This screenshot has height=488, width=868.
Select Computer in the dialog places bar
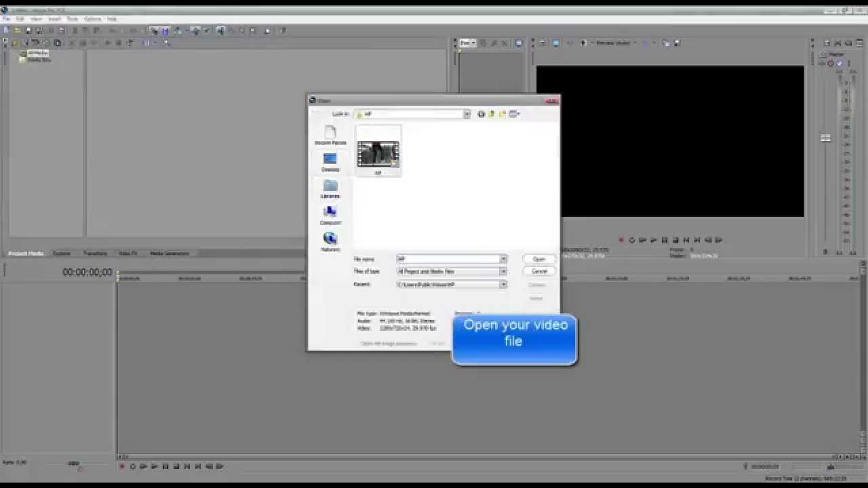[330, 216]
